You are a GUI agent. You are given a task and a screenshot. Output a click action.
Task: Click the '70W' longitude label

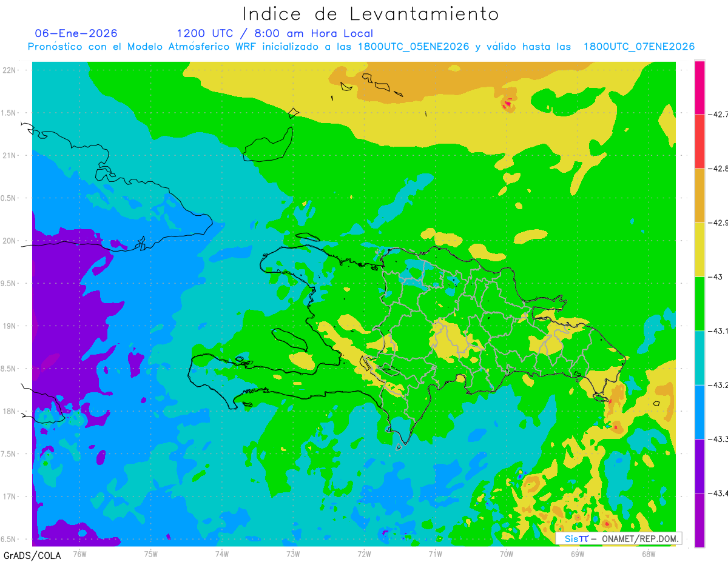(507, 554)
